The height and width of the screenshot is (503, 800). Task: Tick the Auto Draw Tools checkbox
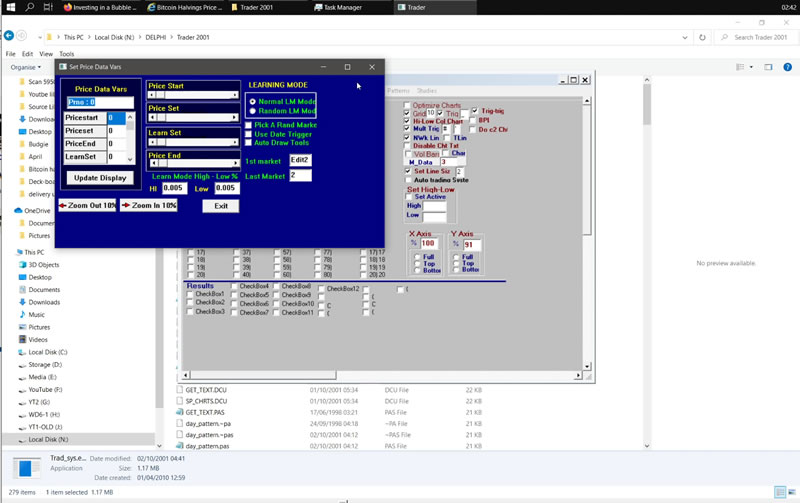tap(249, 143)
